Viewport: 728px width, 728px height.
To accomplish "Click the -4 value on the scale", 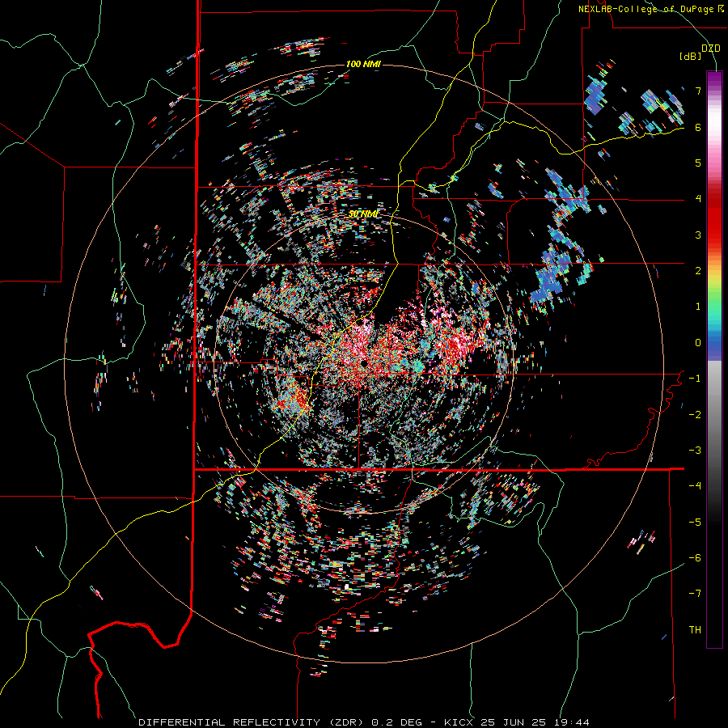I will click(x=695, y=486).
